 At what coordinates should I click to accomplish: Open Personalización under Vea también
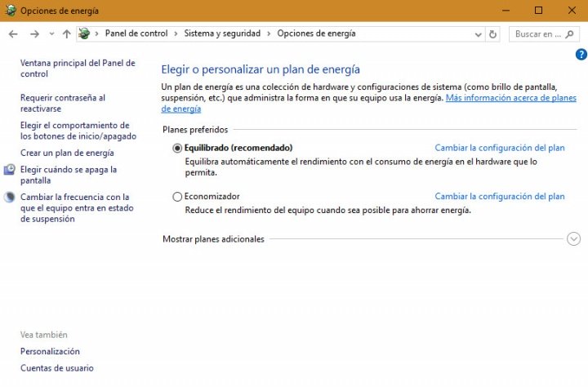50,351
